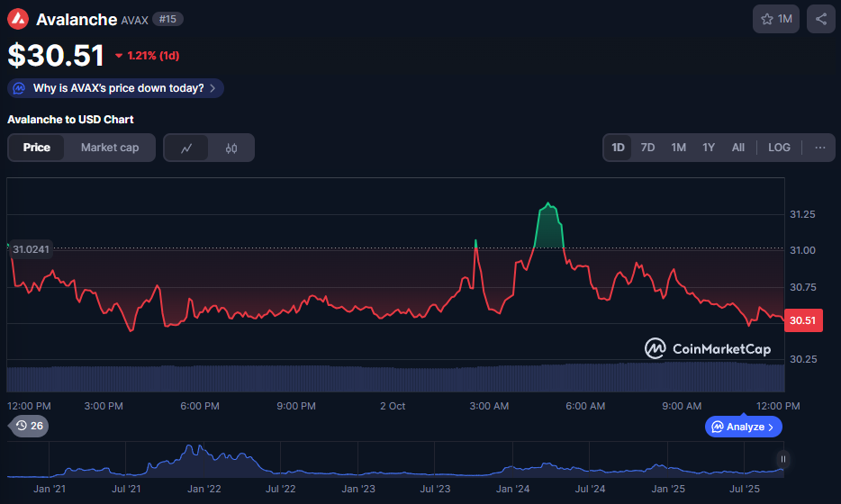
Task: Switch to line chart view icon
Action: [x=186, y=148]
